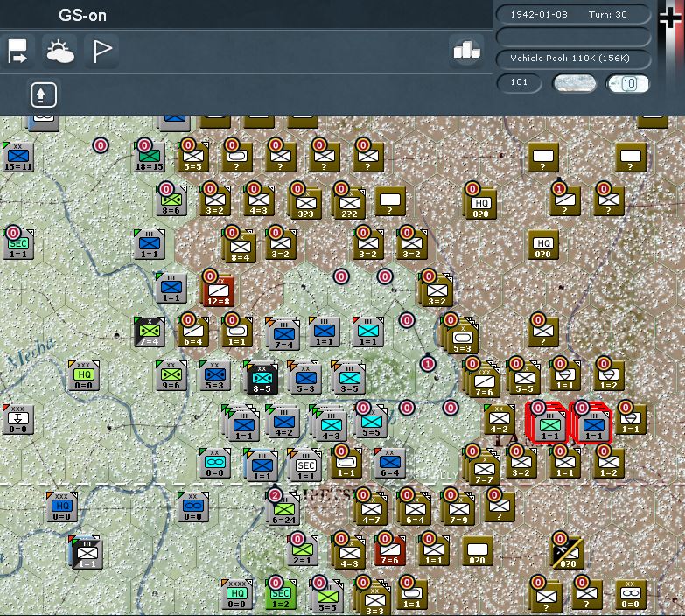Select the Soviet 4=2 division
The image size is (685, 616).
click(500, 419)
